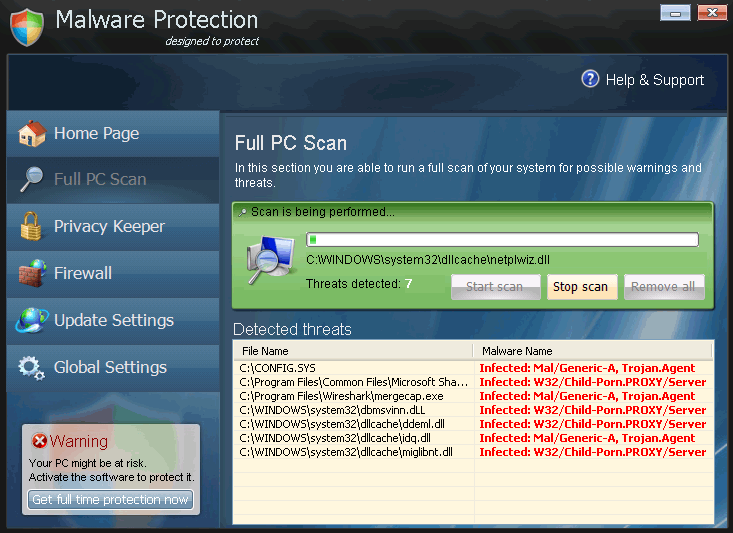The width and height of the screenshot is (733, 533).
Task: Click the padlock Privacy Keeper icon
Action: 32,226
